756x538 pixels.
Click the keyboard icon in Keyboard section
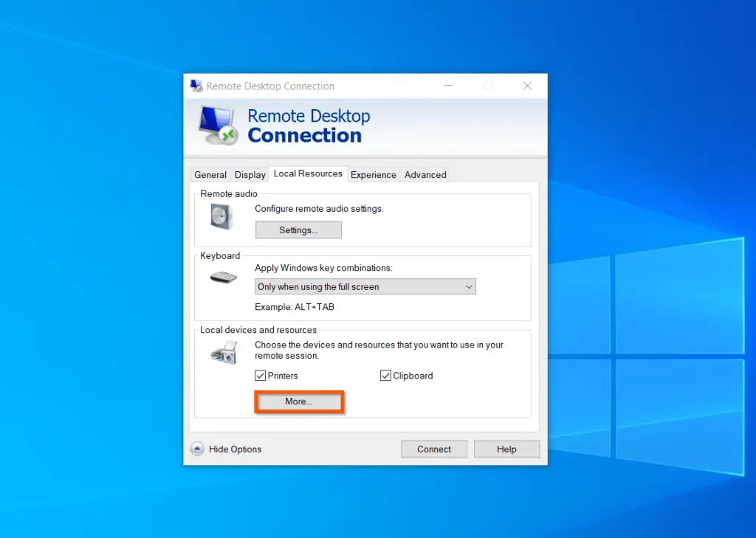[x=224, y=277]
